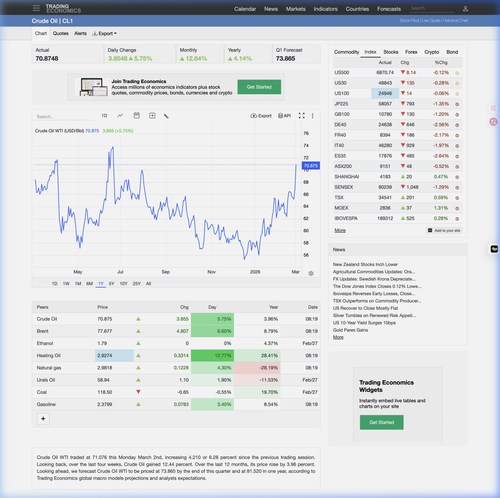This screenshot has width=500, height=498.
Task: Select the Index tab in markets panel
Action: 370,52
